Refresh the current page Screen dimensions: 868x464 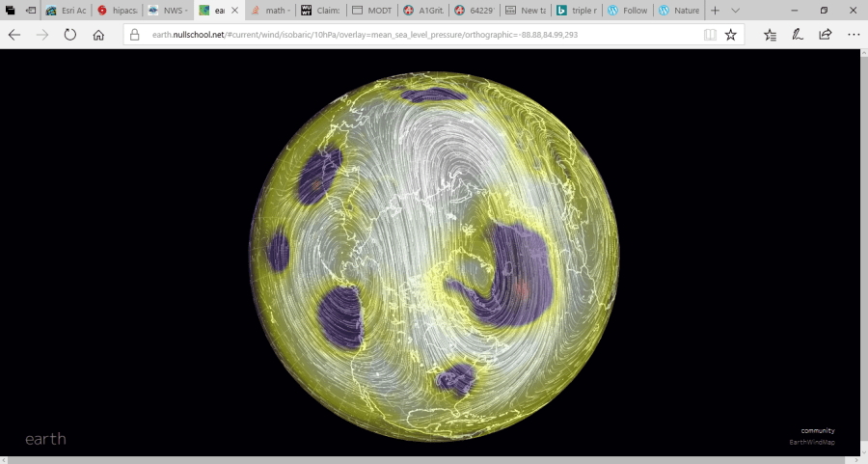pyautogui.click(x=70, y=35)
